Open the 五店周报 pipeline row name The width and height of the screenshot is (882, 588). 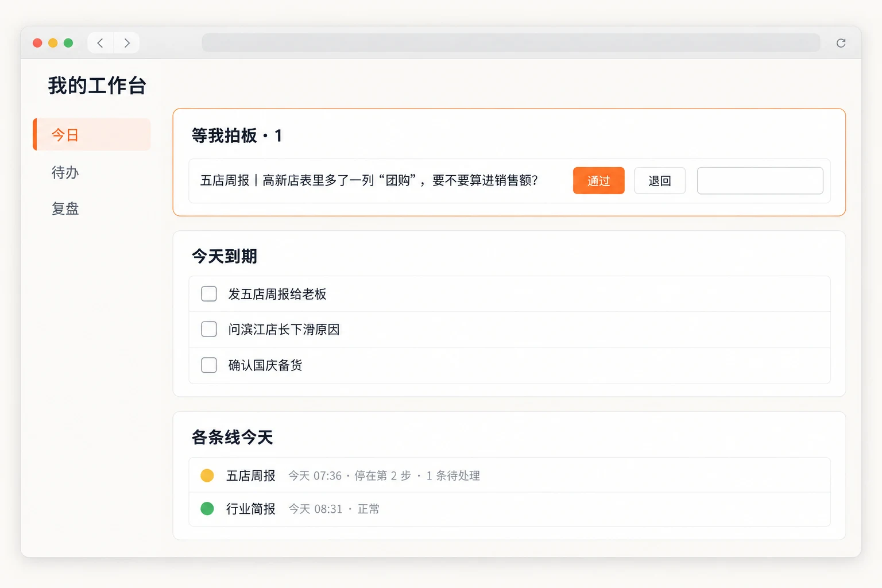click(x=251, y=475)
